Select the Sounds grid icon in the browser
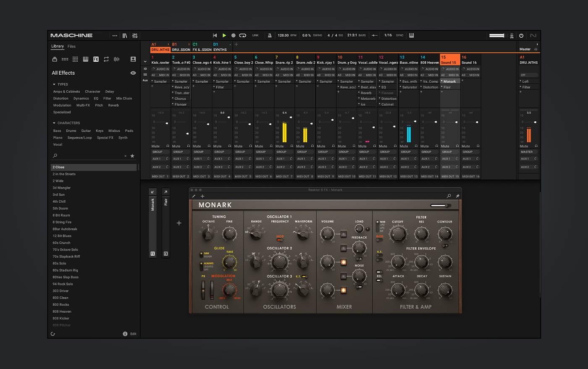588x369 pixels. click(75, 59)
